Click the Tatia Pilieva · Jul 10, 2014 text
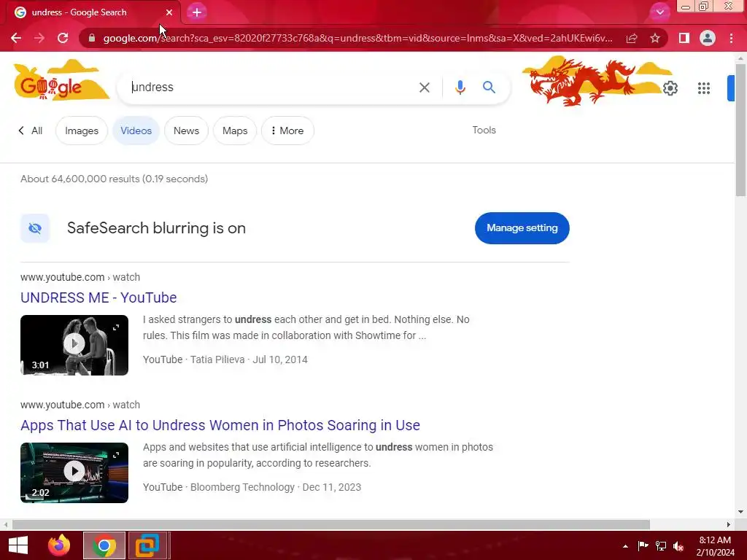Screen dimensions: 747x560 pos(249,359)
